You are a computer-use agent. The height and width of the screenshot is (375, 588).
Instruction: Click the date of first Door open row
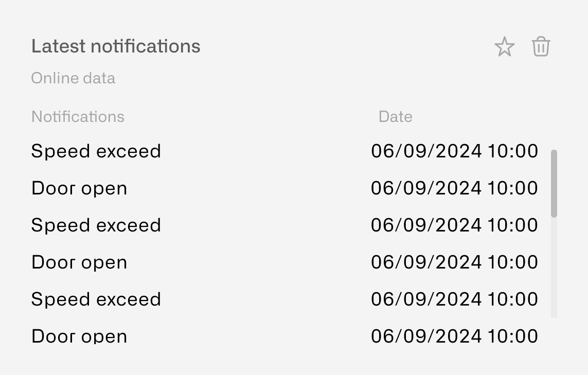[454, 188]
